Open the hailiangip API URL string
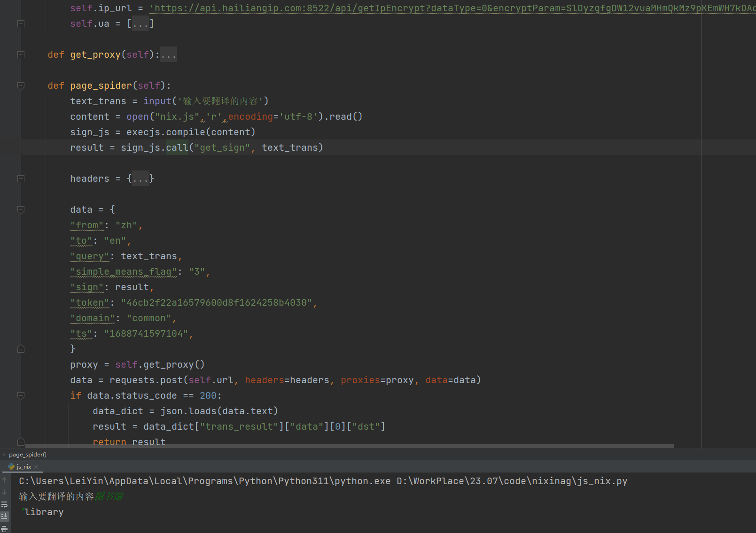Screen dimensions: 756x533 (x=452, y=8)
